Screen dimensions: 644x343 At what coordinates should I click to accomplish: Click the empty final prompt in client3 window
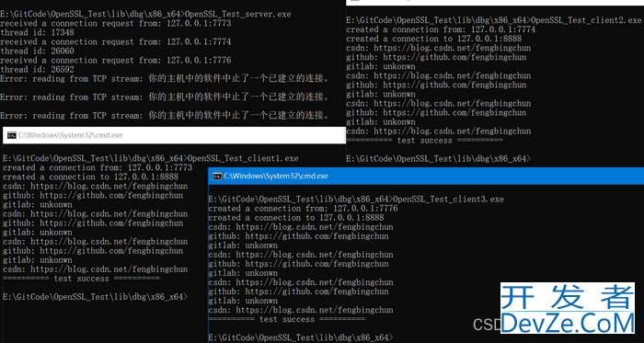click(x=301, y=337)
